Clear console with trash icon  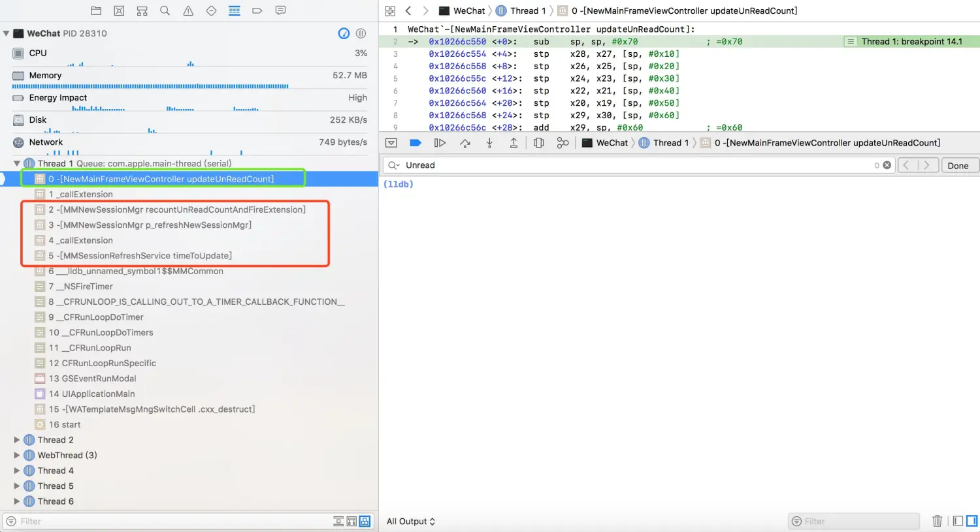[x=937, y=521]
